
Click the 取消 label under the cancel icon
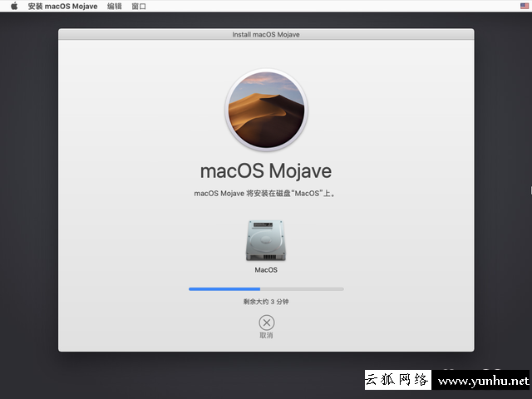(x=266, y=336)
